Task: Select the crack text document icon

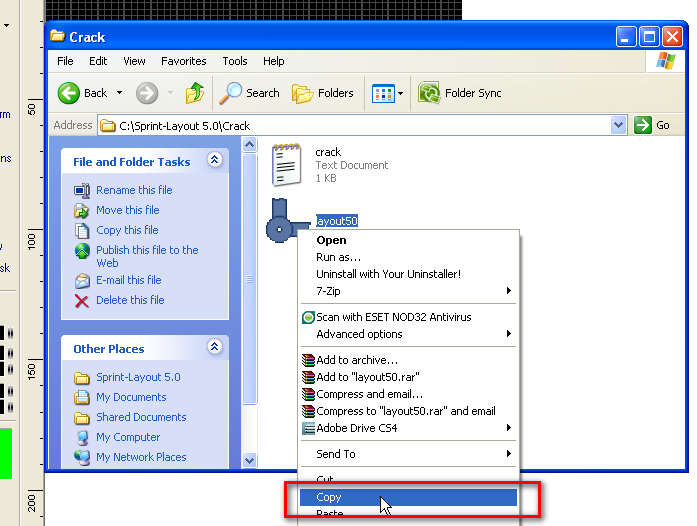Action: click(286, 165)
